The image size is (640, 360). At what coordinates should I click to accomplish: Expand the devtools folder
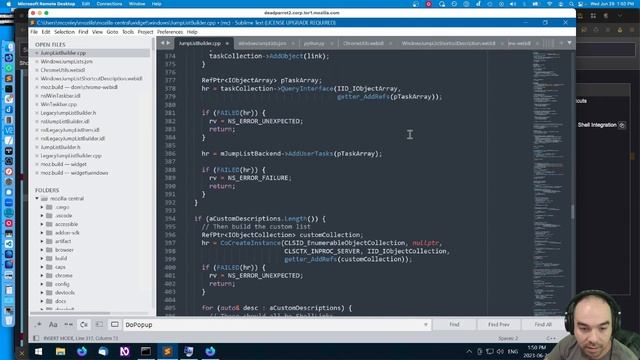[42, 293]
